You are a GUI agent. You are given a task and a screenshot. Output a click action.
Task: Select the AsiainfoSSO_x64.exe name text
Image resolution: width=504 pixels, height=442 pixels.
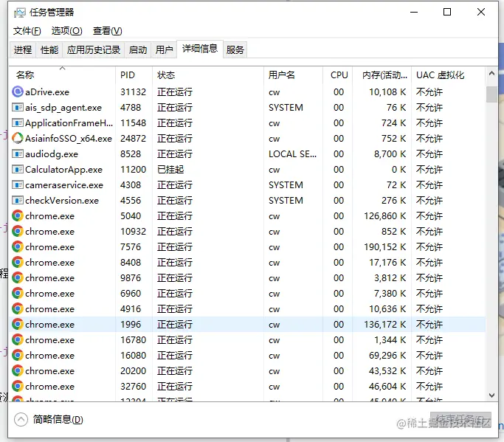point(69,139)
